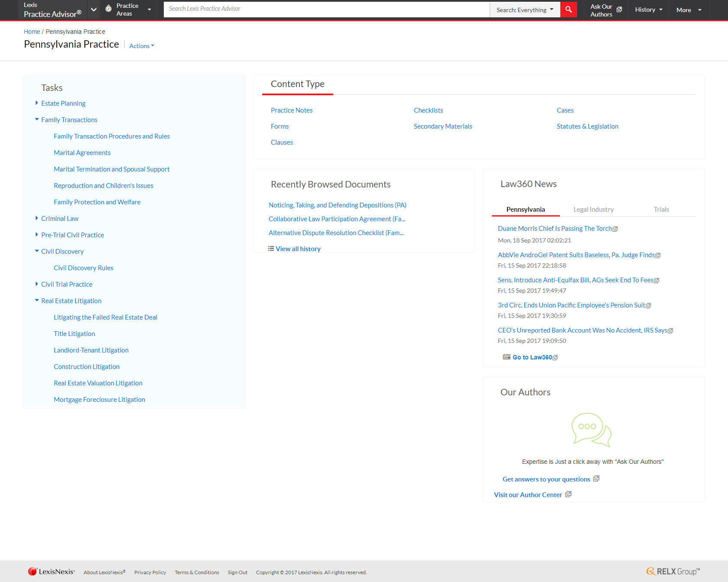Go to Home via the breadcrumb
The image size is (728, 582).
(32, 32)
